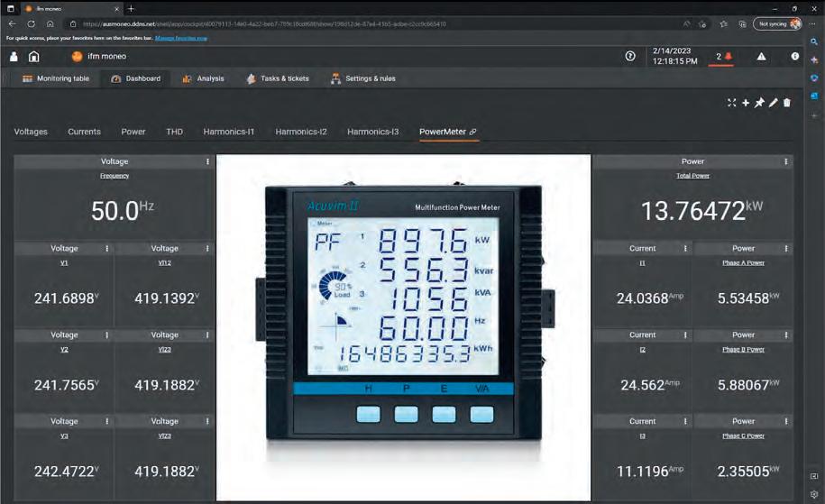Click the 2.35505 kW reading
Image resolution: width=825 pixels, height=504 pixels.
(748, 472)
